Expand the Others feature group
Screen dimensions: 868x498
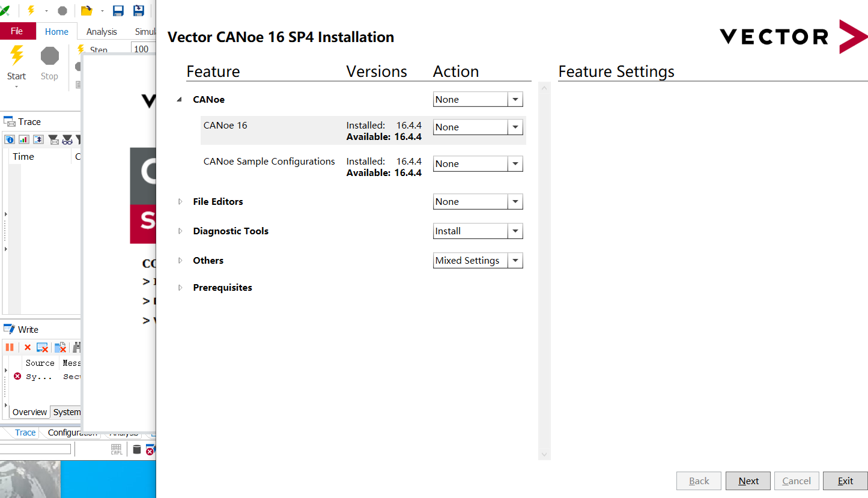tap(180, 261)
